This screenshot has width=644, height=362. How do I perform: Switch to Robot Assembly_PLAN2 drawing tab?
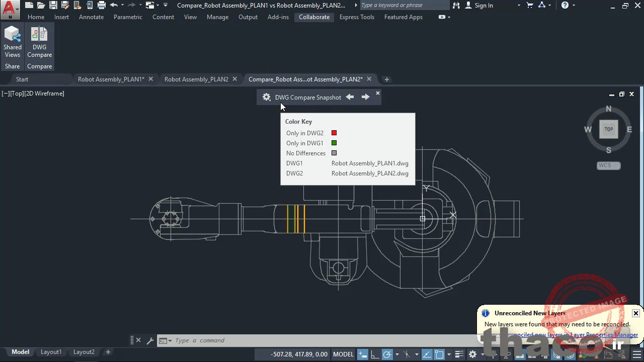point(196,79)
